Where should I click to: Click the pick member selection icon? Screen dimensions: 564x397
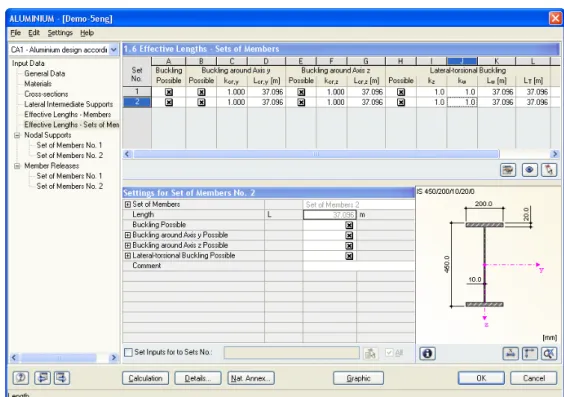(x=549, y=170)
